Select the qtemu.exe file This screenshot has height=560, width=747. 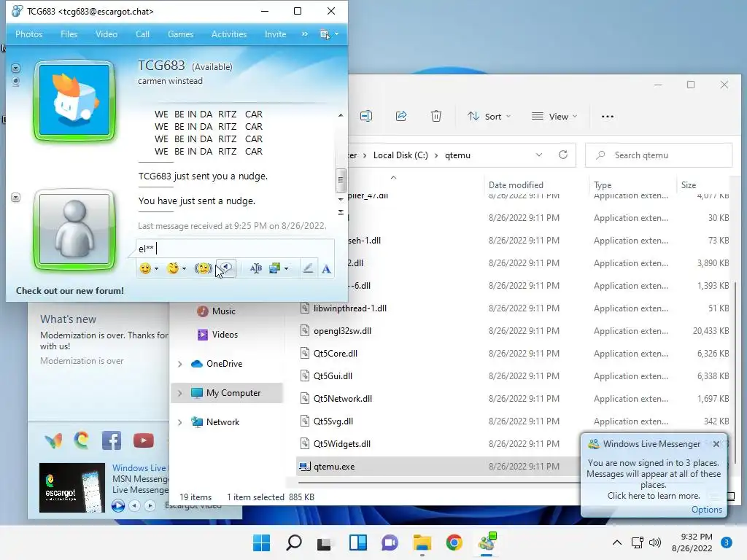334,467
